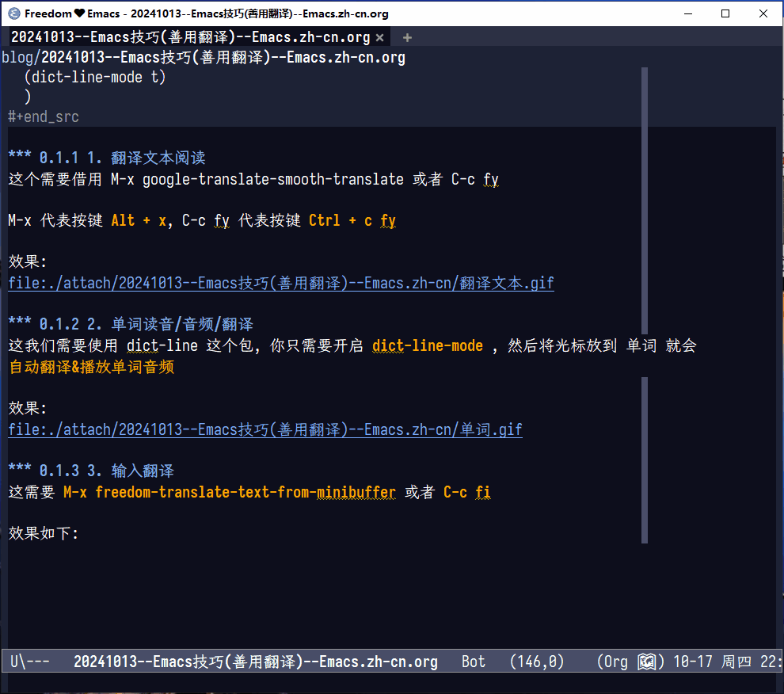Add a new tab with the plus button
The image size is (784, 694).
coord(407,37)
